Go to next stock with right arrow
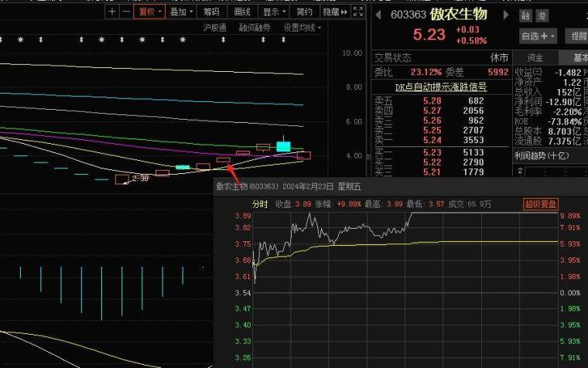Image resolution: width=588 pixels, height=368 pixels. tap(506, 15)
